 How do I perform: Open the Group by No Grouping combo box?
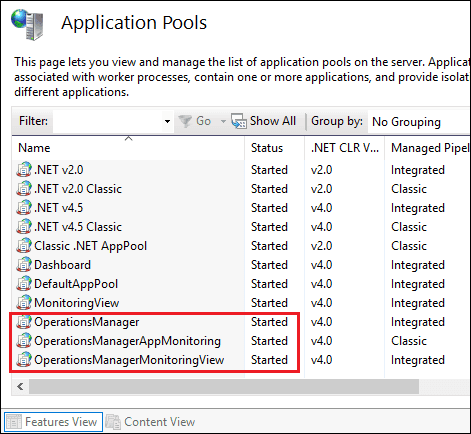coord(419,122)
